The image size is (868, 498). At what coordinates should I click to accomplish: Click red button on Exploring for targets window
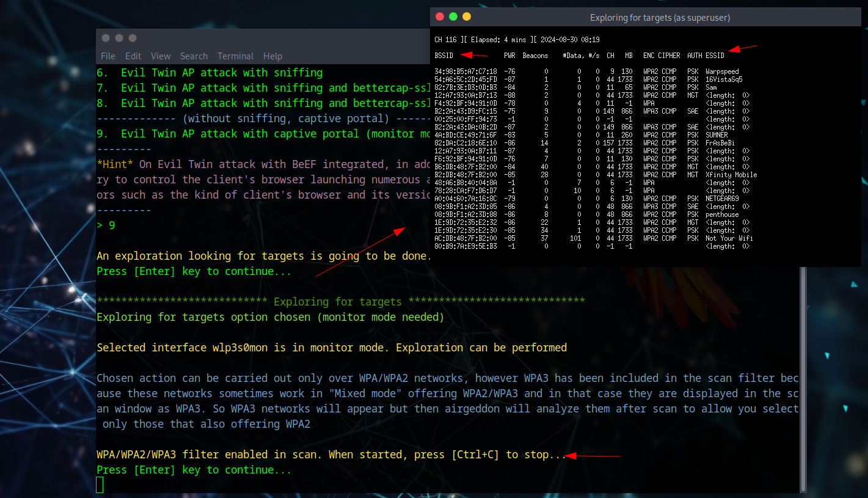(x=440, y=17)
